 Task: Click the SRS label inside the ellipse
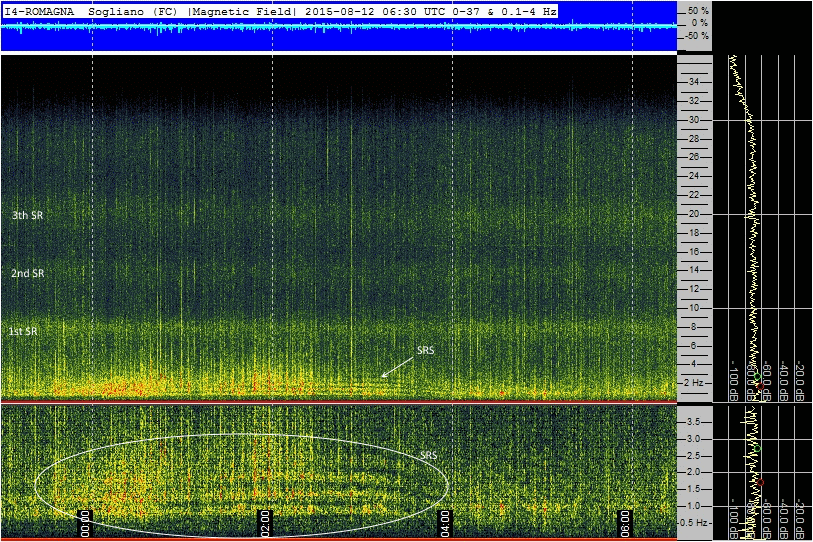coord(428,456)
